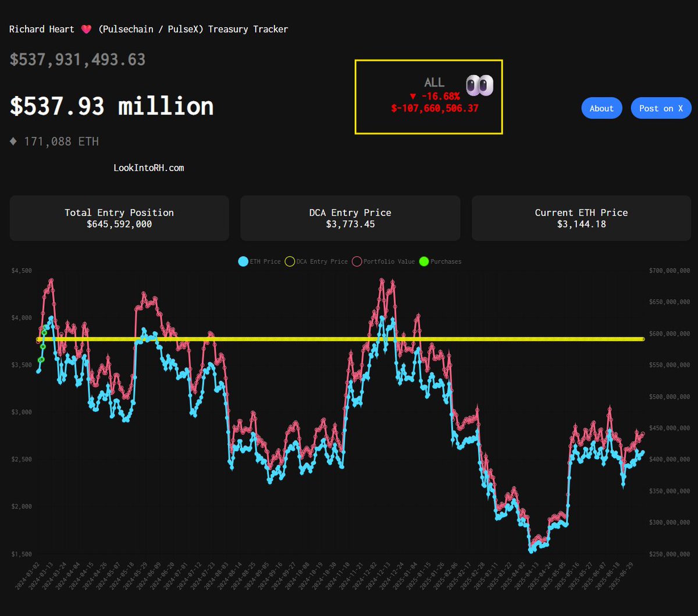Click the eyes emoji icon next to ALL
Screen dimensions: 698x616
pyautogui.click(x=479, y=86)
